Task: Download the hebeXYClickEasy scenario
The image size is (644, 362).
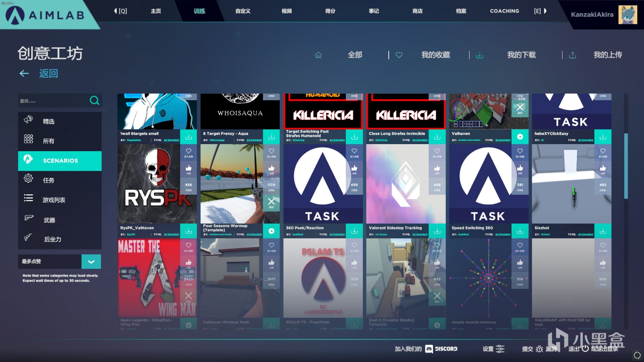Action: click(x=603, y=137)
